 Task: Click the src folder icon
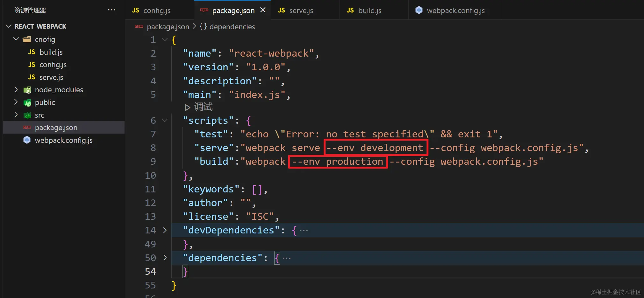pos(27,115)
